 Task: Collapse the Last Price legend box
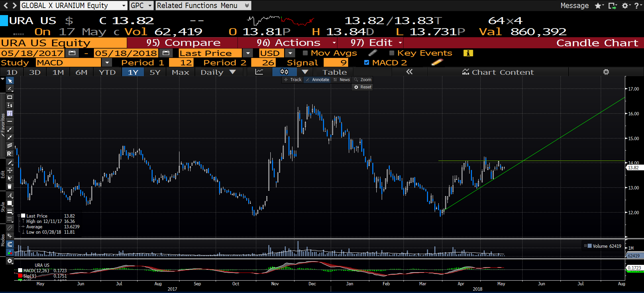(x=19, y=216)
